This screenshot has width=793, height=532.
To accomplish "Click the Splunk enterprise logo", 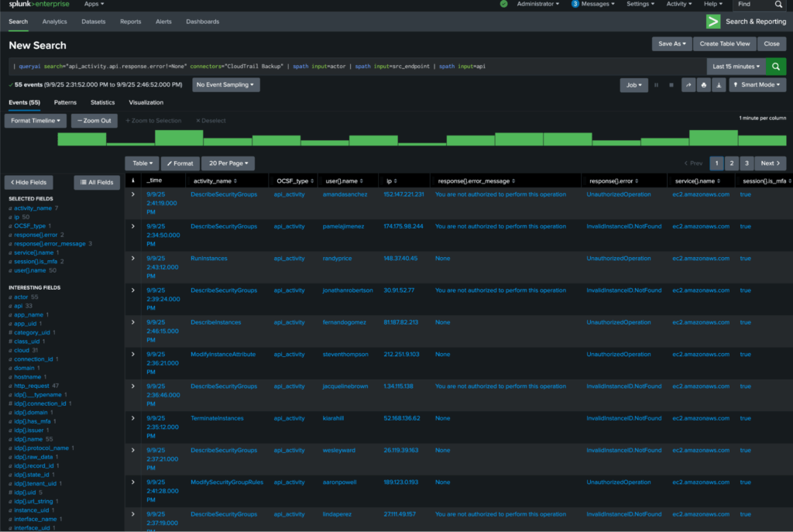I will 39,4.
